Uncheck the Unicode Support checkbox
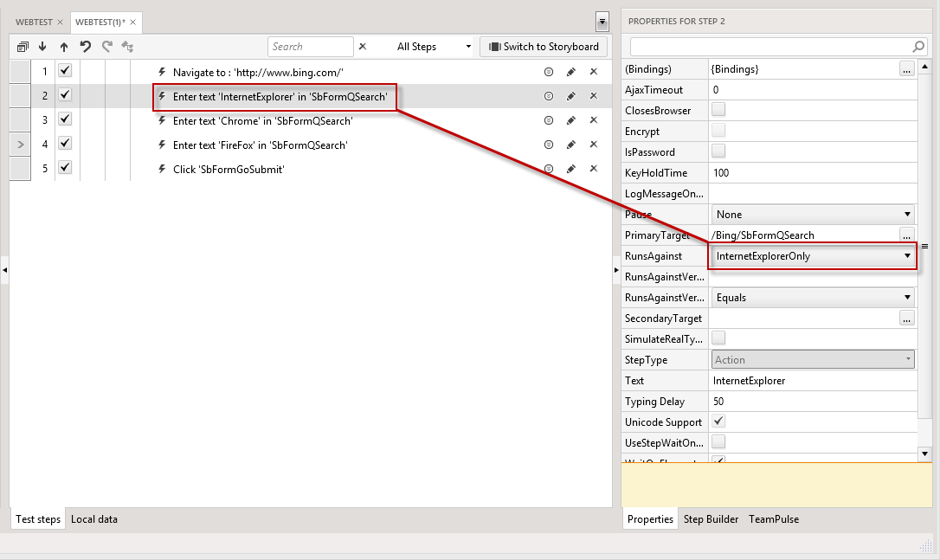 (718, 421)
